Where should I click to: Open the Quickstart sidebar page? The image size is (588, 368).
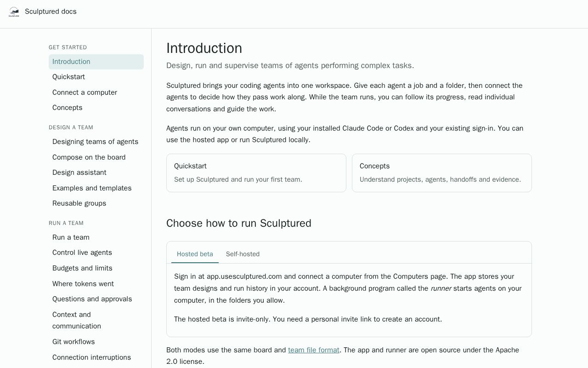(96, 77)
